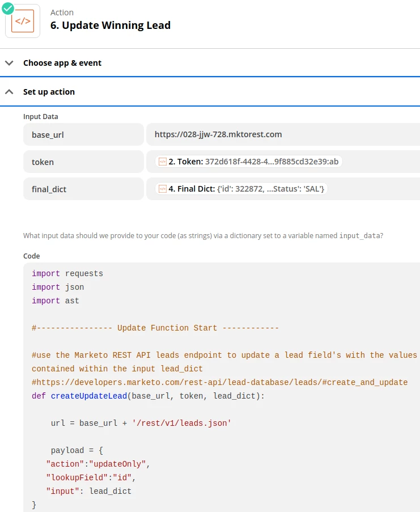This screenshot has height=512, width=420.
Task: Click the up chevron beside Set up action
Action: [10, 92]
